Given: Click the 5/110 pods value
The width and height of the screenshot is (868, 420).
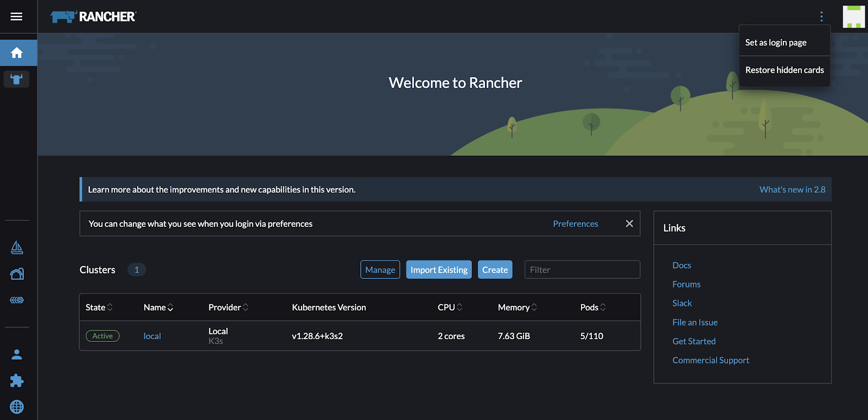Looking at the screenshot, I should [x=591, y=336].
